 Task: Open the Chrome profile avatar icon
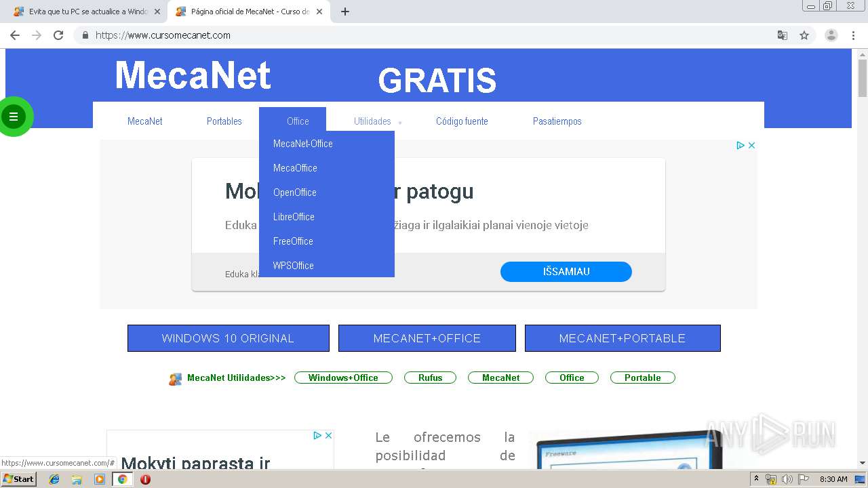tap(831, 35)
